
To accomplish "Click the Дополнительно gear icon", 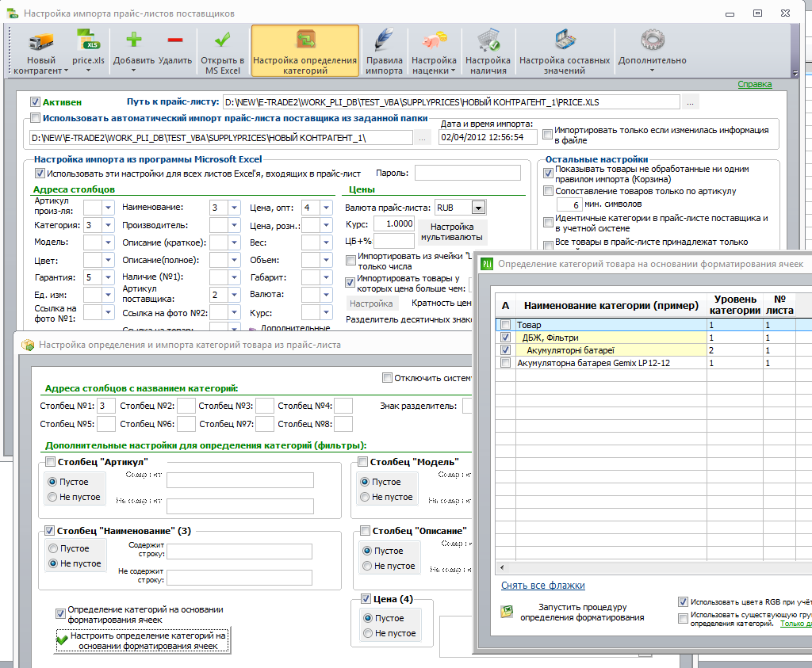I will pos(653,40).
